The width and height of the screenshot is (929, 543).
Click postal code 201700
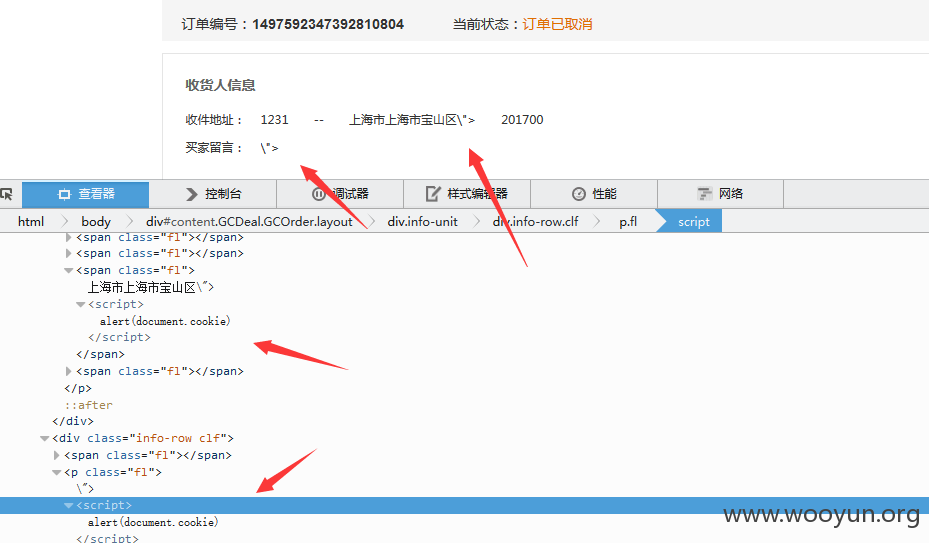tap(522, 120)
